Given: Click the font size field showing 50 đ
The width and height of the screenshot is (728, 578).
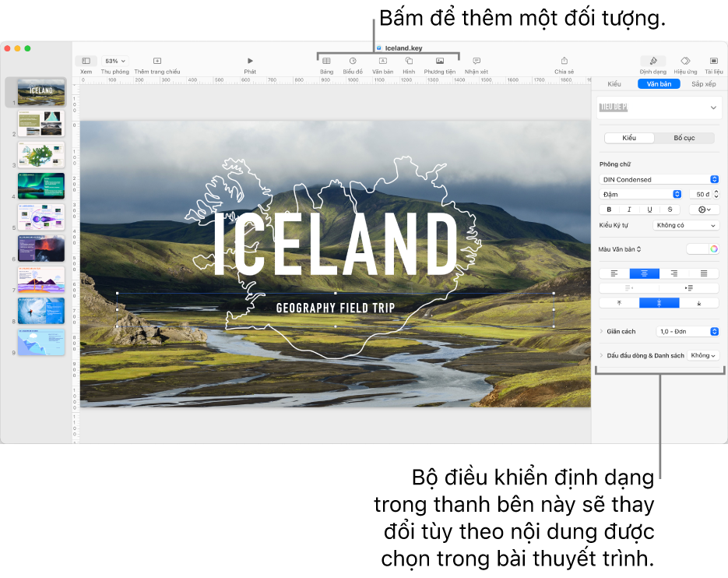Looking at the screenshot, I should pyautogui.click(x=701, y=194).
